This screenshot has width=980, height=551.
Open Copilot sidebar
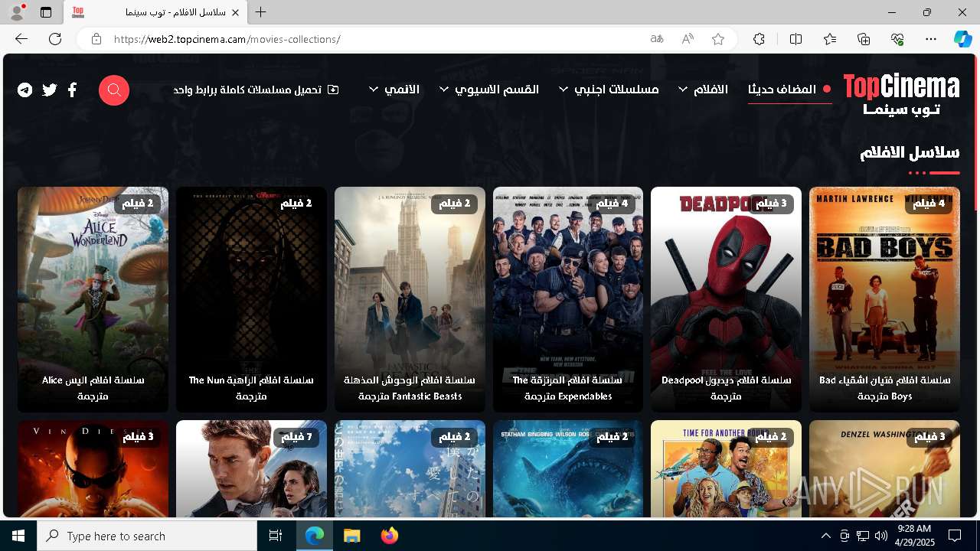[x=962, y=39]
